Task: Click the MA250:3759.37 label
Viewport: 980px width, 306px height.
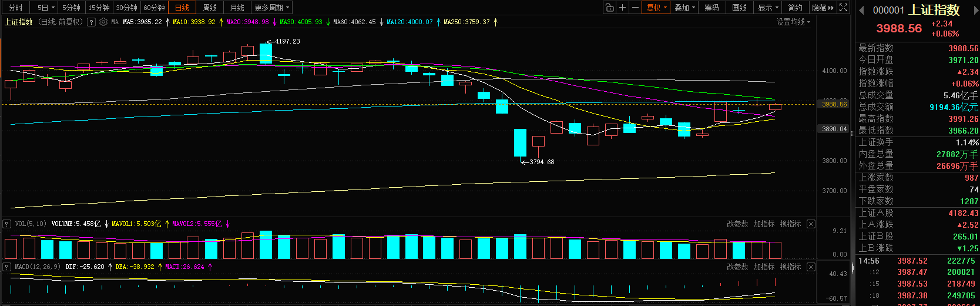Action: [x=466, y=22]
